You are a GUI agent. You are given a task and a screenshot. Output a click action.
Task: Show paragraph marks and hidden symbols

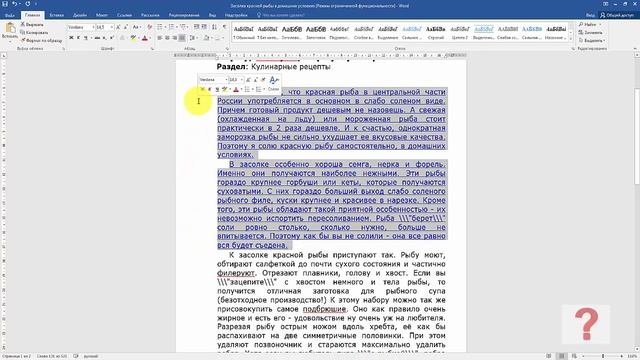(x=224, y=27)
